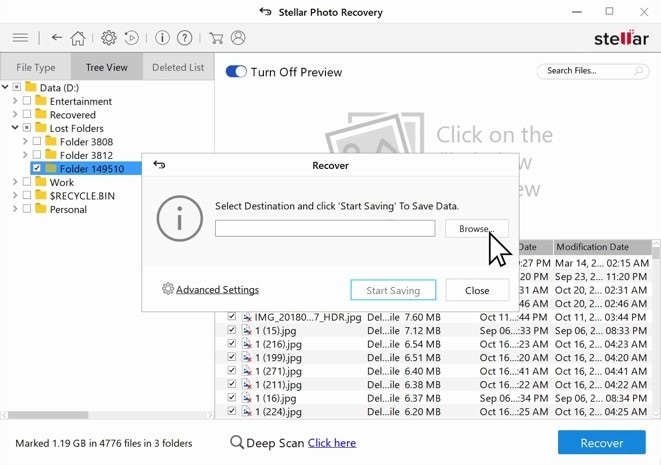Uncheck the 1 (15).jpg file checkbox
The width and height of the screenshot is (661, 465).
point(231,330)
